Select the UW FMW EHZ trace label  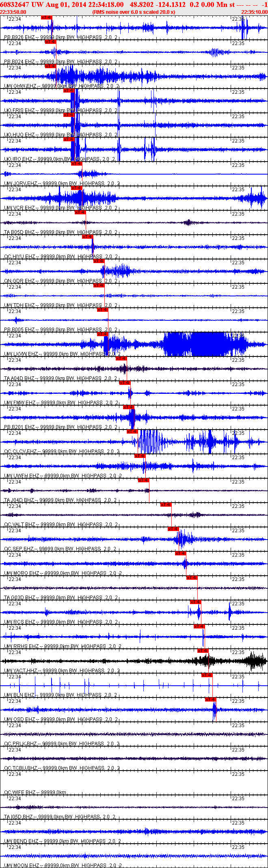[x=61, y=403]
